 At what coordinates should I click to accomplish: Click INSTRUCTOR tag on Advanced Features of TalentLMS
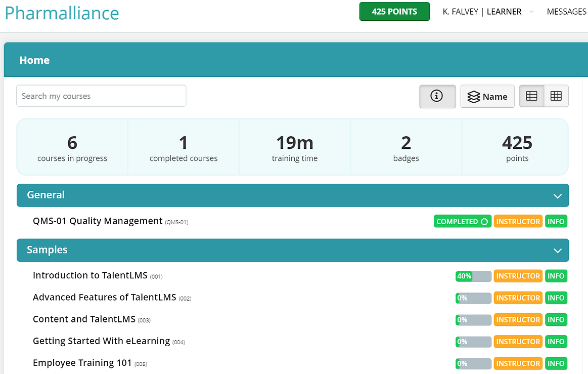[518, 298]
